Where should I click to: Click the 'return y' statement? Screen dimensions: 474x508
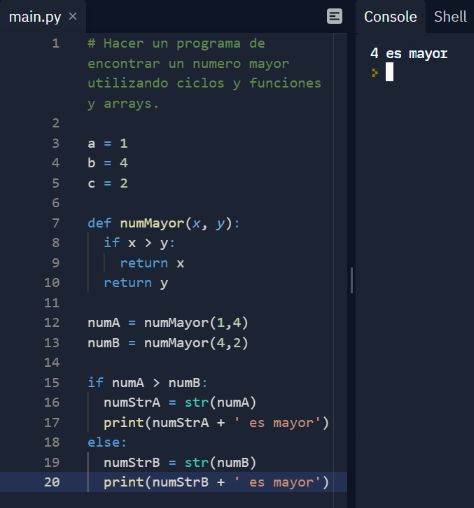(136, 283)
